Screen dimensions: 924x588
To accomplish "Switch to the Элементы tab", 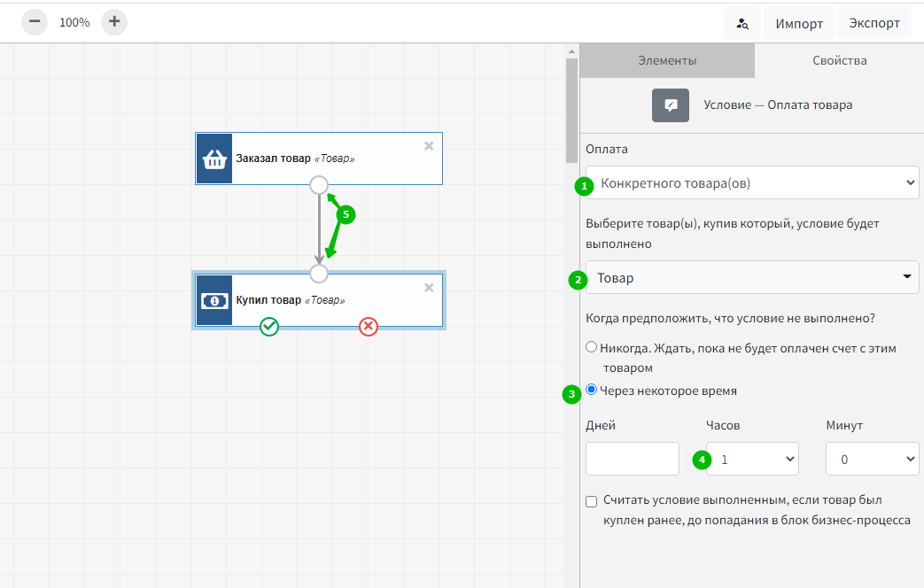I will [667, 61].
